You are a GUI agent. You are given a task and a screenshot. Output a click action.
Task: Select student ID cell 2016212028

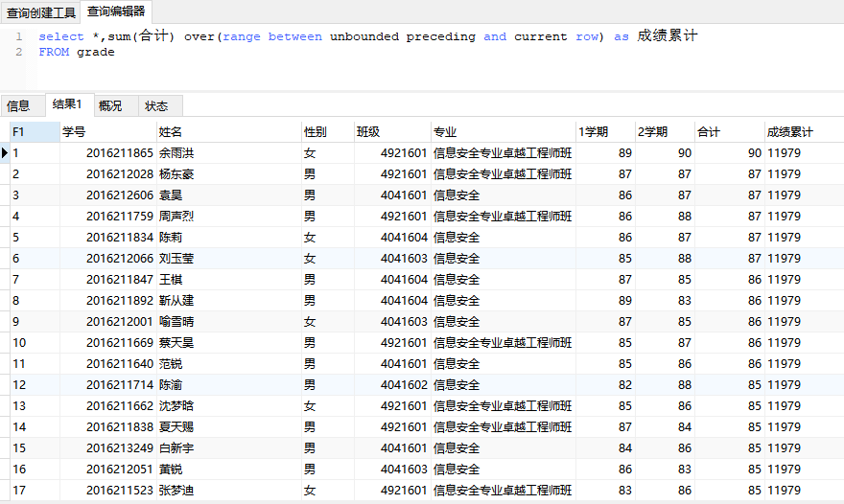coord(108,174)
